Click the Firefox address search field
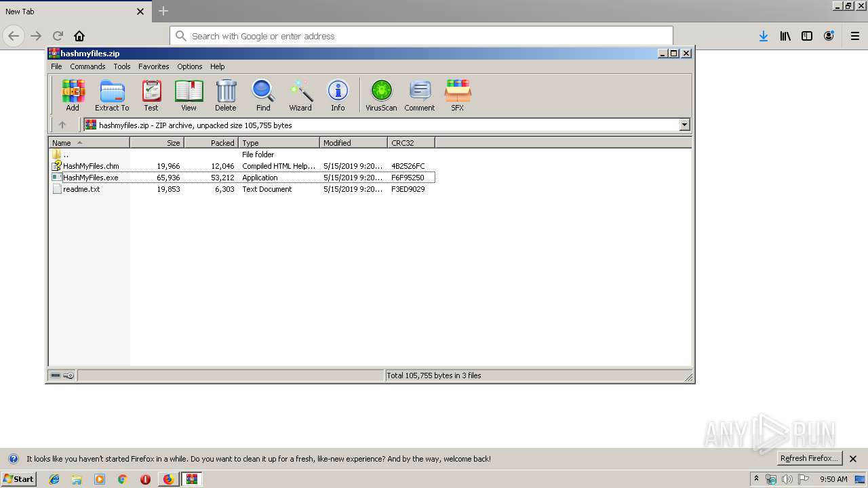868x488 pixels. (x=421, y=36)
